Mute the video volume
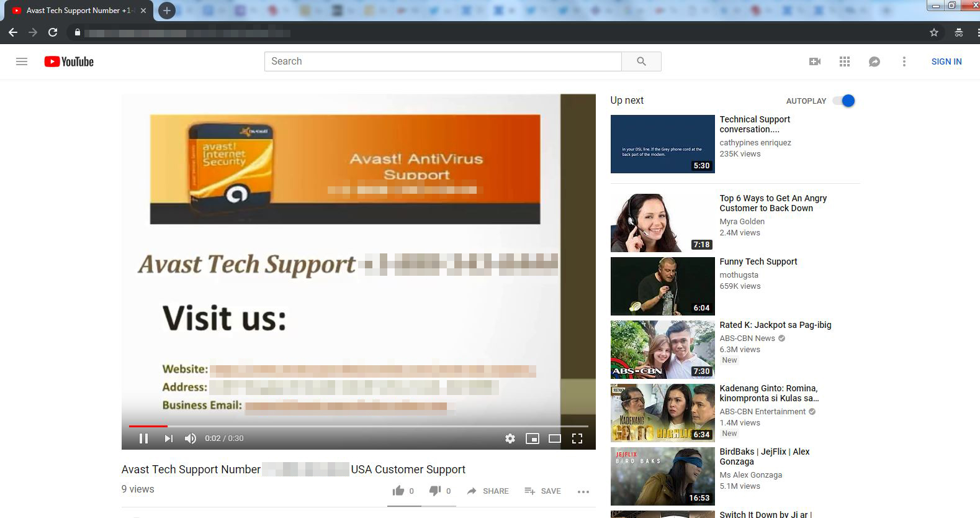This screenshot has height=518, width=980. click(x=191, y=438)
